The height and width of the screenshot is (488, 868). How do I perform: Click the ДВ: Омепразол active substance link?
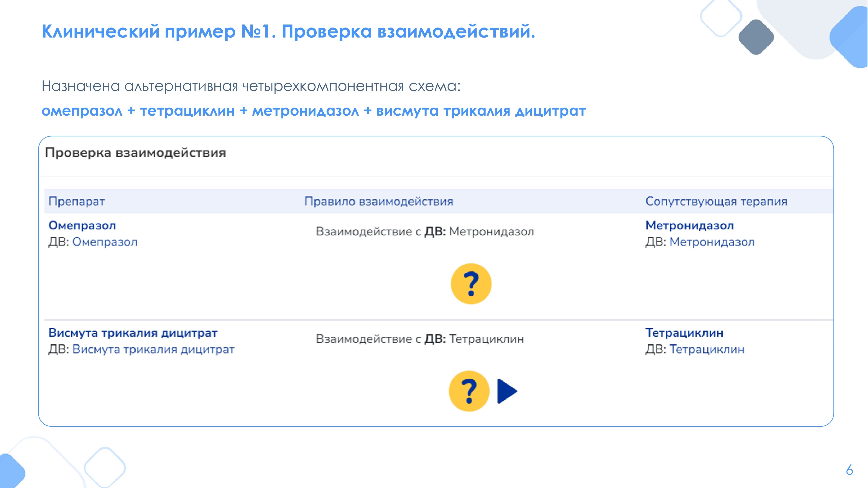coord(105,242)
